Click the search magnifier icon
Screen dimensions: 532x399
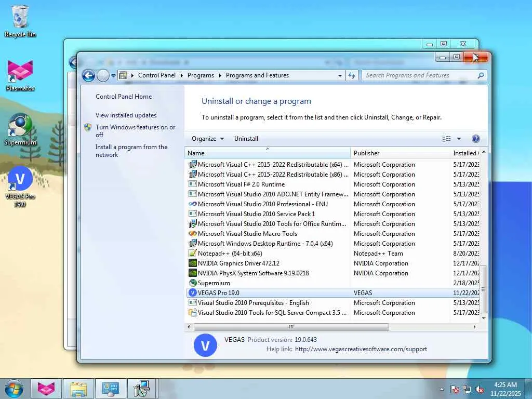(x=481, y=75)
